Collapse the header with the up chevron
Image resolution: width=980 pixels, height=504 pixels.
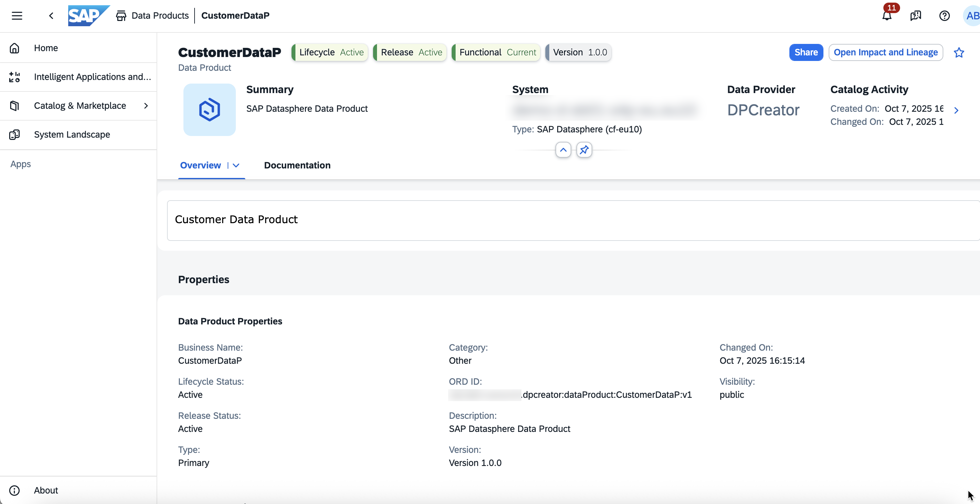tap(563, 150)
